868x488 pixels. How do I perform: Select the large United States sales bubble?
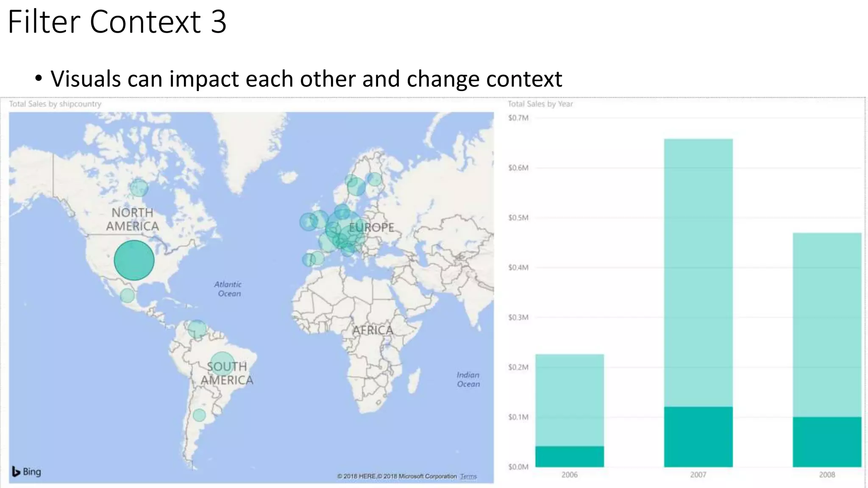134,260
